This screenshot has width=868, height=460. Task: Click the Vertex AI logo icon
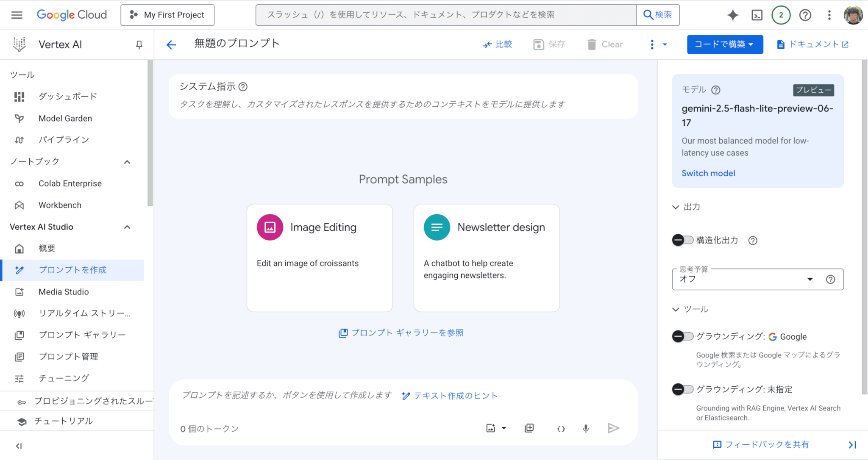pyautogui.click(x=19, y=44)
